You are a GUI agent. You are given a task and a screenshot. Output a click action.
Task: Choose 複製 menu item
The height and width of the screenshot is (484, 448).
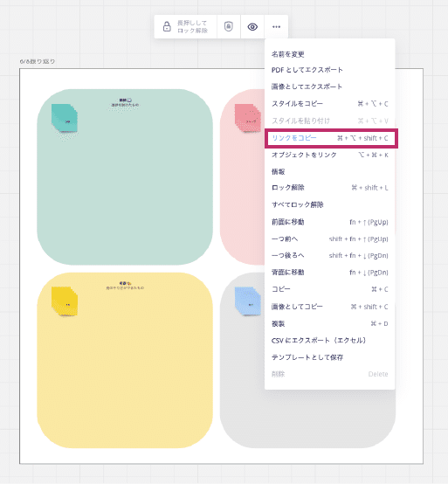click(329, 324)
